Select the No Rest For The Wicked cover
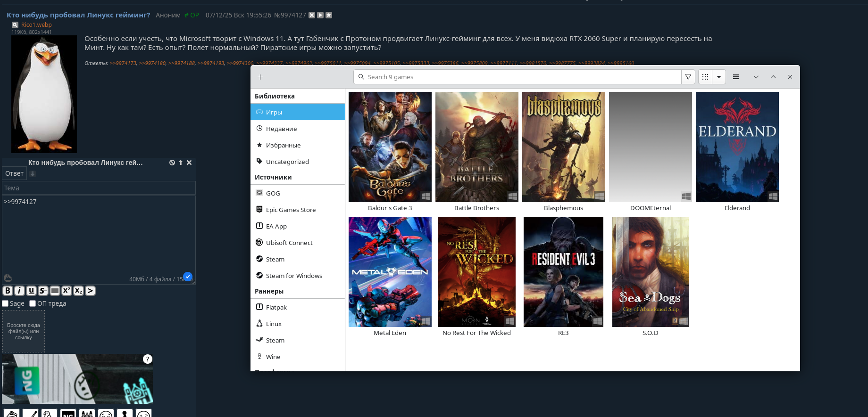Screen dimensions: 868x417 point(477,272)
